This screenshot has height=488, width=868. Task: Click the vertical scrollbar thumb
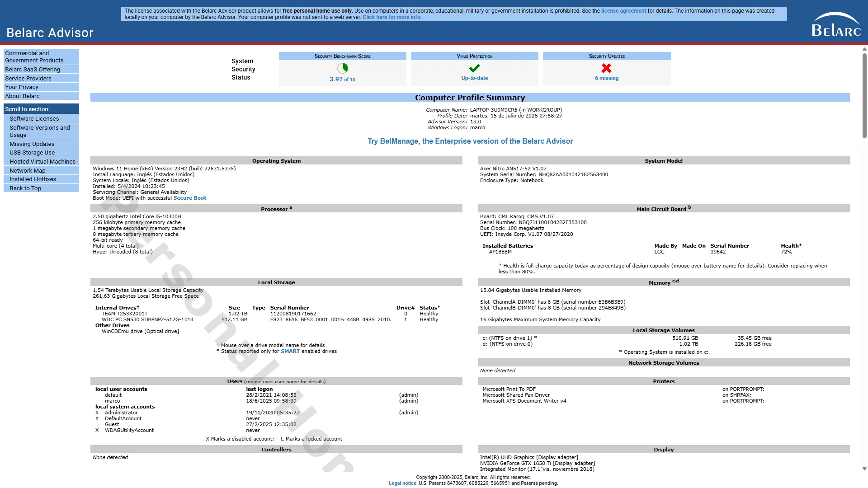point(864,95)
